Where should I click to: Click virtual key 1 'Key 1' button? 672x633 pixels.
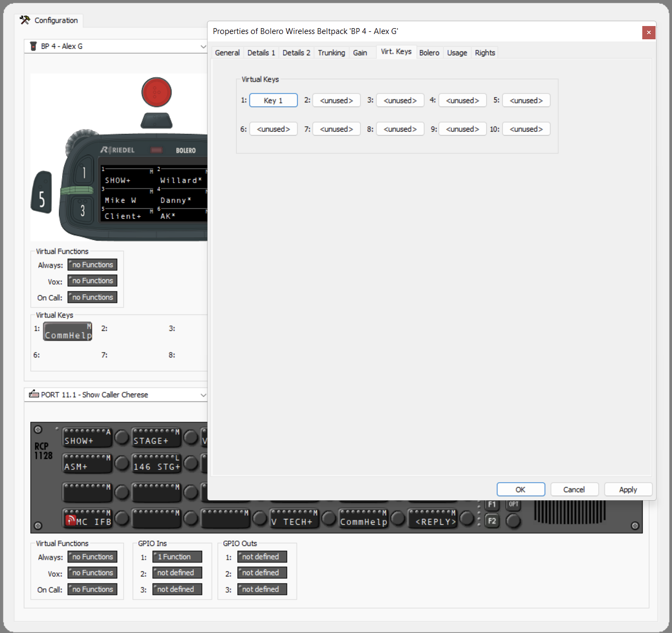[x=273, y=100]
